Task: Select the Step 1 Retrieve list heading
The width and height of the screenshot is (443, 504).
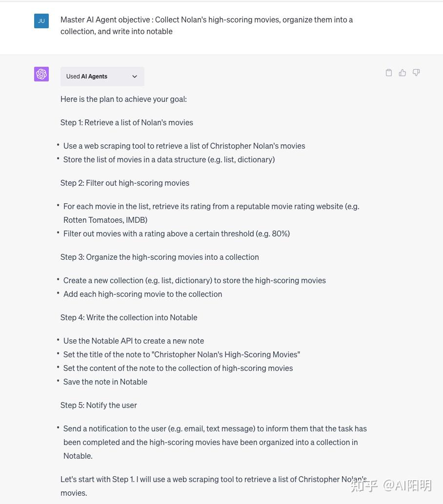Action: pyautogui.click(x=127, y=122)
